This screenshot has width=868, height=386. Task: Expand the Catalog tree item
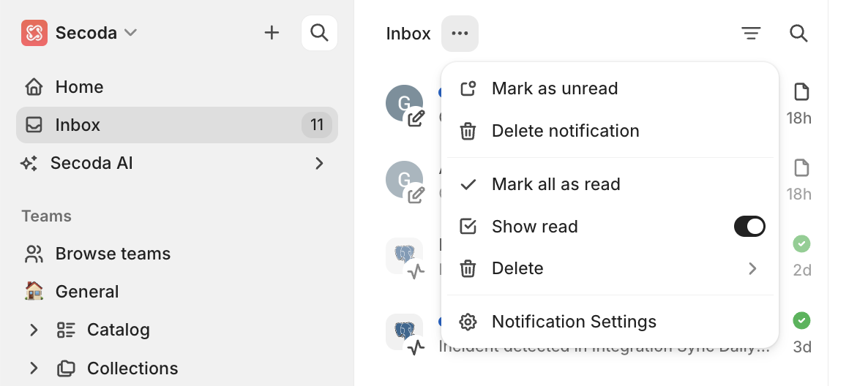tap(34, 330)
